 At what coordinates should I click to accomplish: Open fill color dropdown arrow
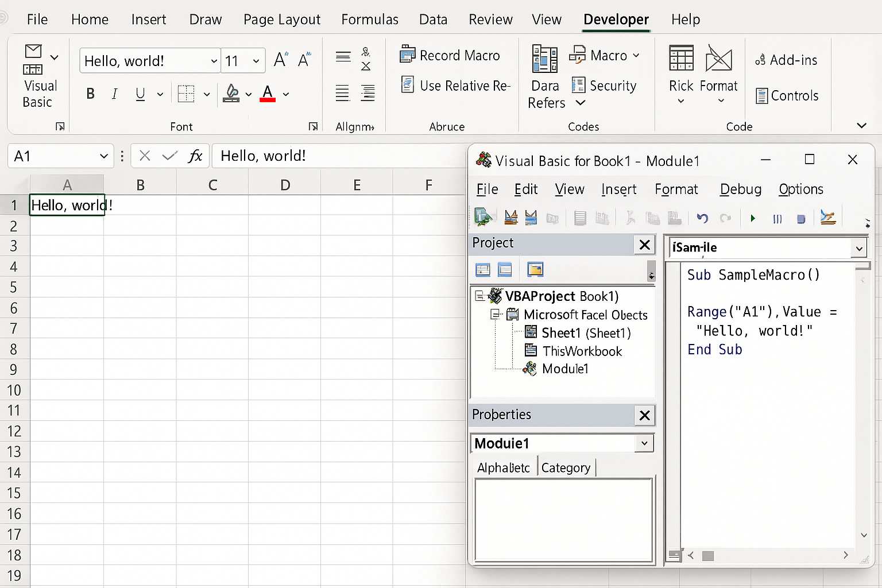249,94
